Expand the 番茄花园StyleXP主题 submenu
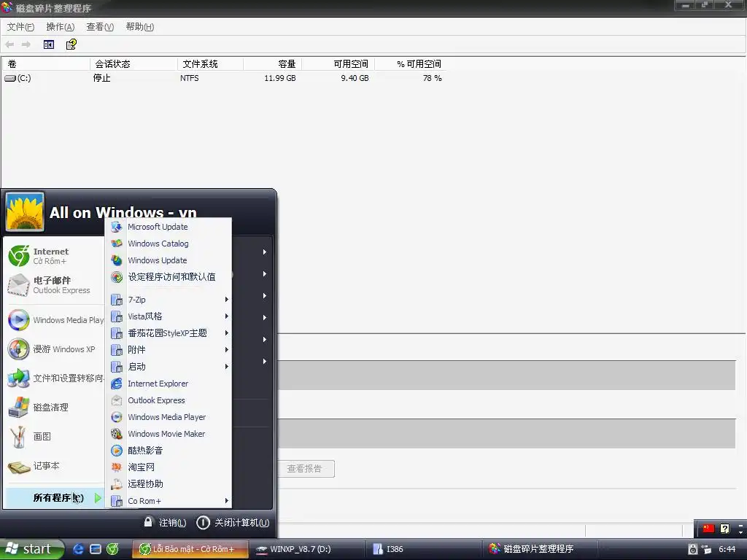The image size is (747, 560). point(169,332)
